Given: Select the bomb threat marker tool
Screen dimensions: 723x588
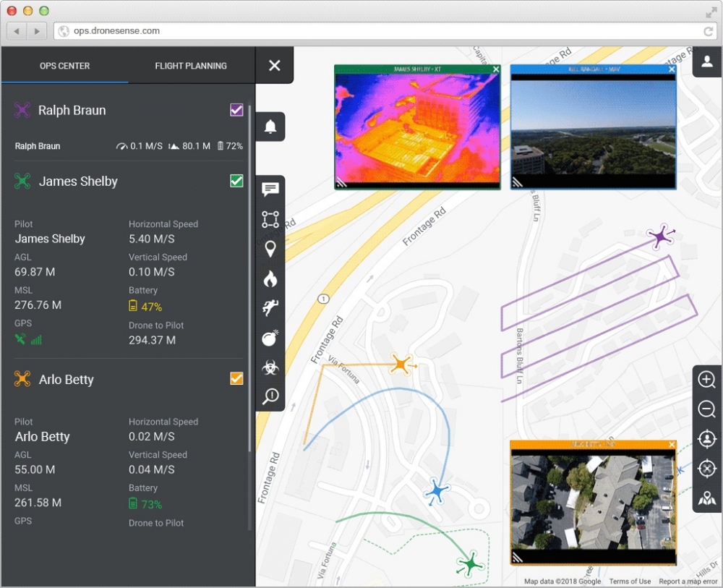Looking at the screenshot, I should [270, 338].
